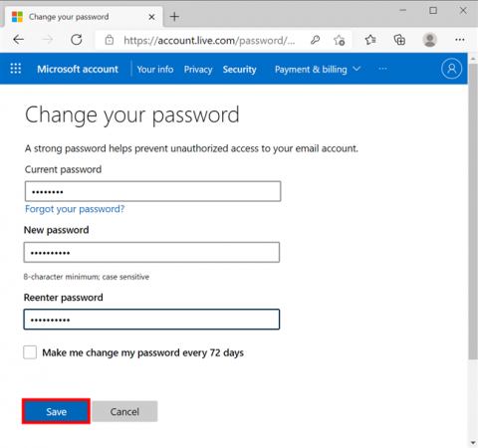Screen dimensions: 478x448
Task: Click the address bar URL
Action: coord(209,41)
